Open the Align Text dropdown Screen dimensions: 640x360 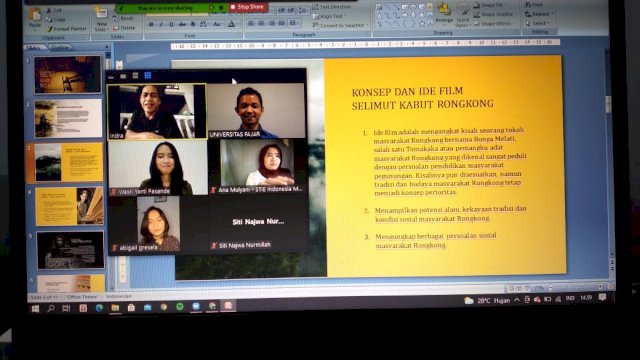330,16
